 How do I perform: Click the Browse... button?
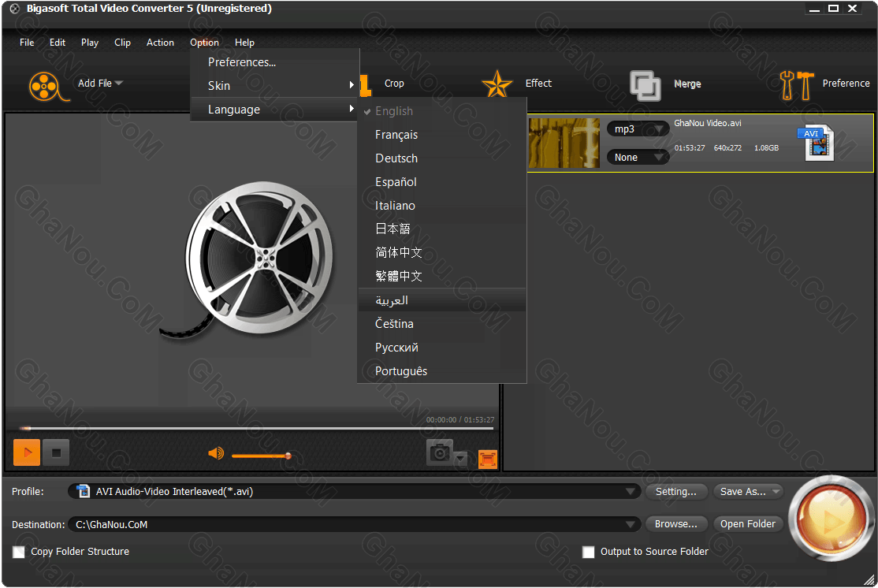point(676,523)
